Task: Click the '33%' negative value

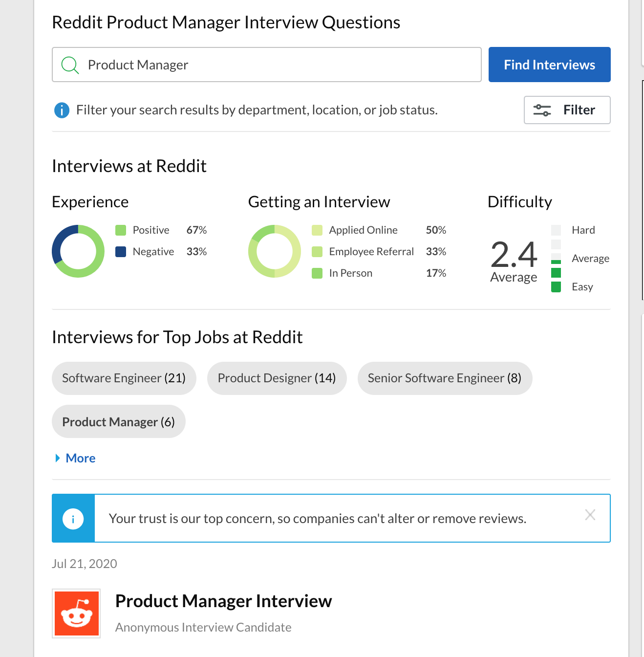Action: tap(196, 252)
